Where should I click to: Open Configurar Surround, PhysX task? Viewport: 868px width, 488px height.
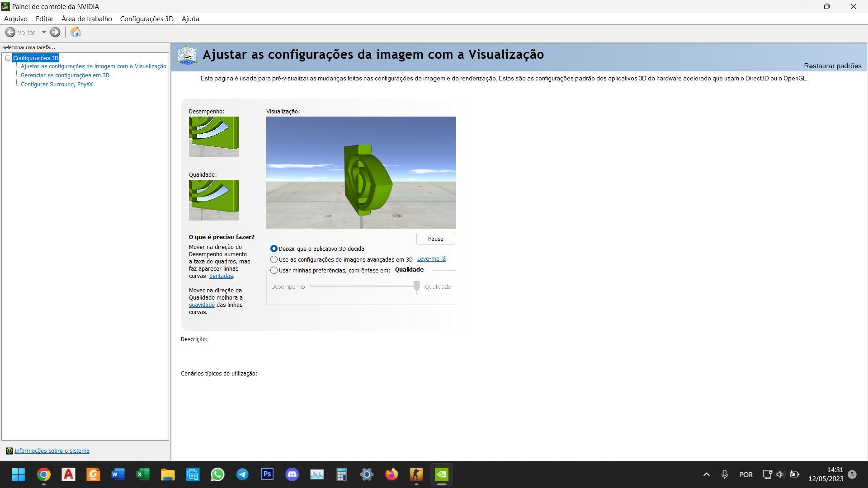(x=57, y=84)
